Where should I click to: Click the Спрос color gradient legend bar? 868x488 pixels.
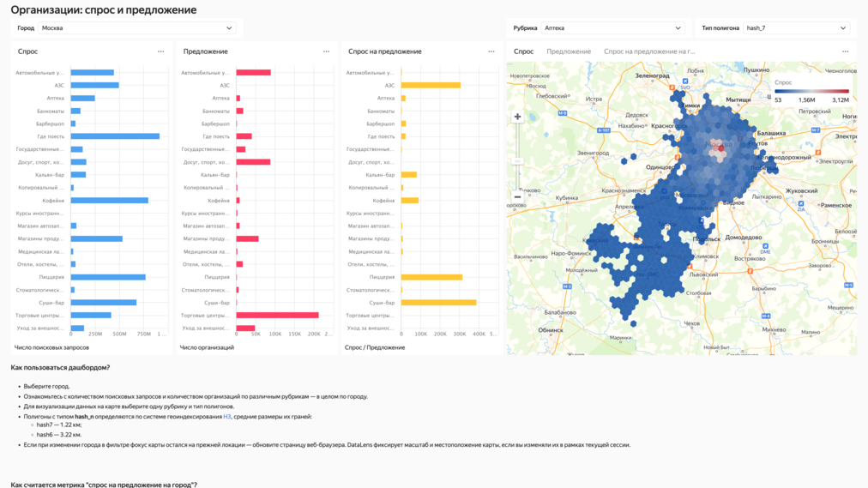pos(811,91)
